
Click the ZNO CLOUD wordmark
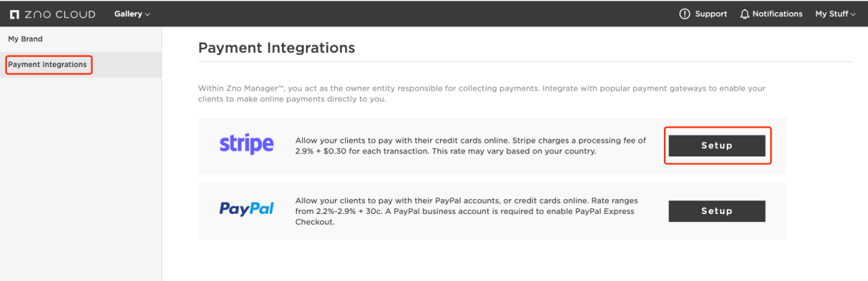click(x=60, y=14)
